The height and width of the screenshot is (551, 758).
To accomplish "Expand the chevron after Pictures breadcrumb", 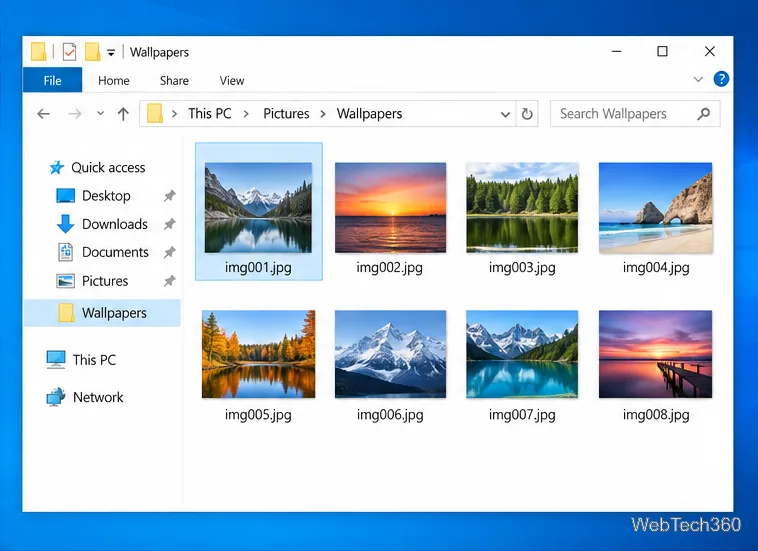I will click(323, 114).
